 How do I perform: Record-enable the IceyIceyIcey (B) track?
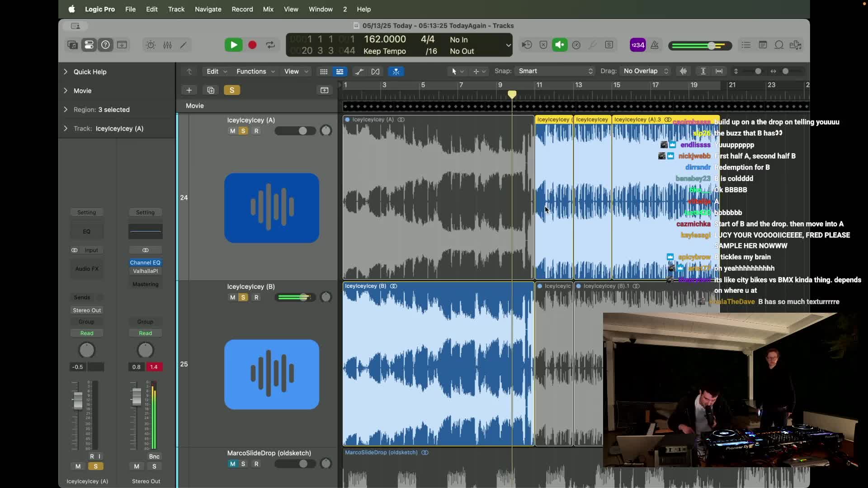click(x=256, y=297)
